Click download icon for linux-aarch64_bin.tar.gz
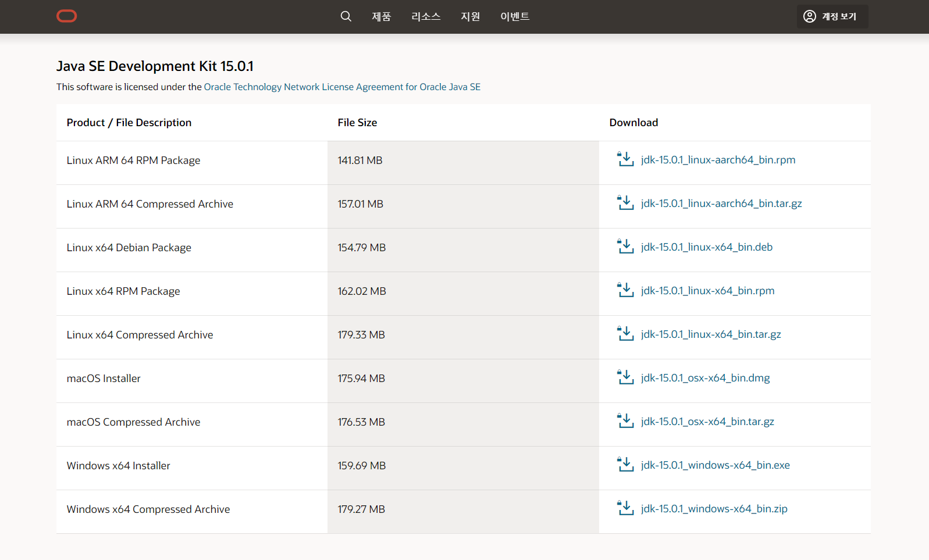Image resolution: width=929 pixels, height=560 pixels. click(x=625, y=203)
